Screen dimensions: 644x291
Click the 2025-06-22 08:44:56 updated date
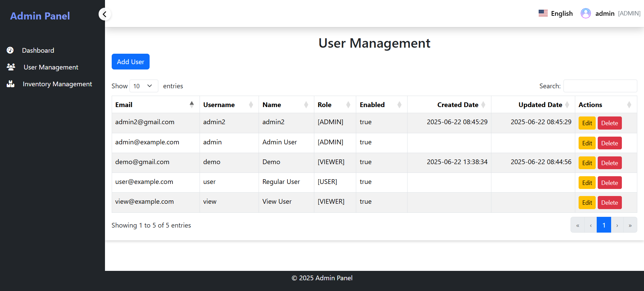coord(541,162)
